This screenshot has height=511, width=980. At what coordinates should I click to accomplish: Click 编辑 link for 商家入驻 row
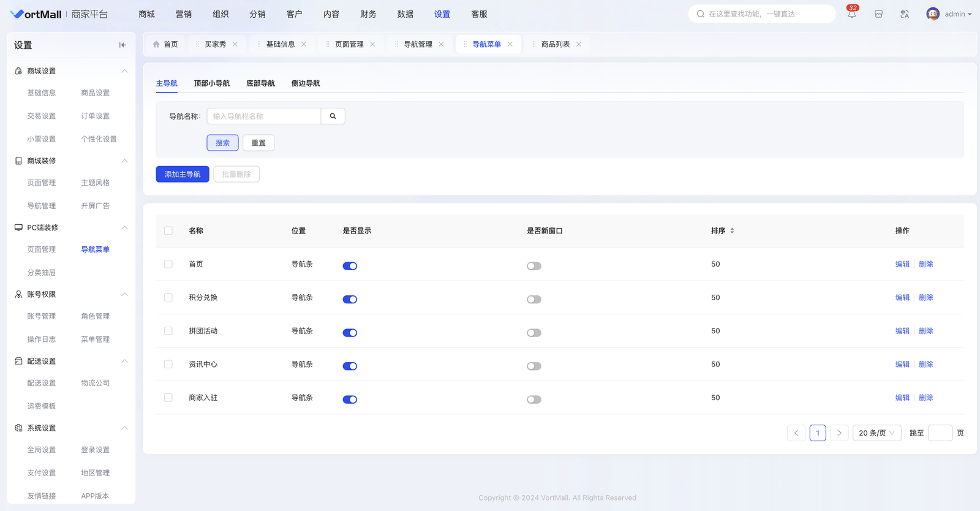coord(902,398)
